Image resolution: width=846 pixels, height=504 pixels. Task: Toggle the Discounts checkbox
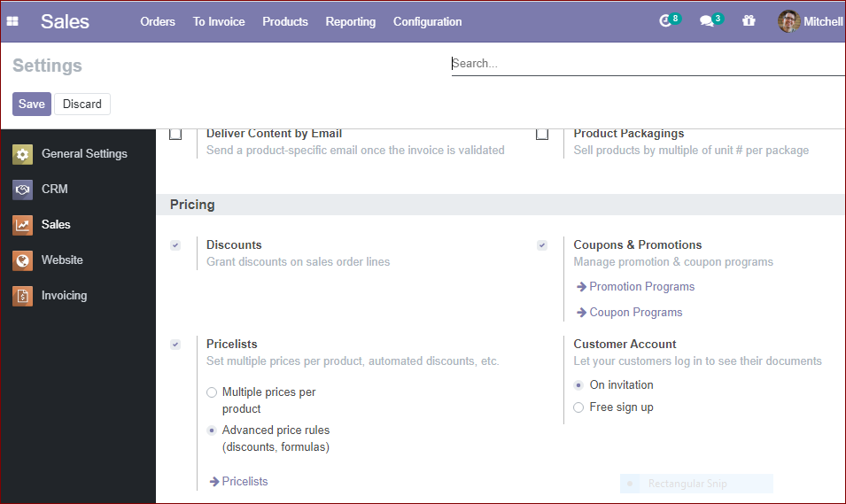click(175, 245)
